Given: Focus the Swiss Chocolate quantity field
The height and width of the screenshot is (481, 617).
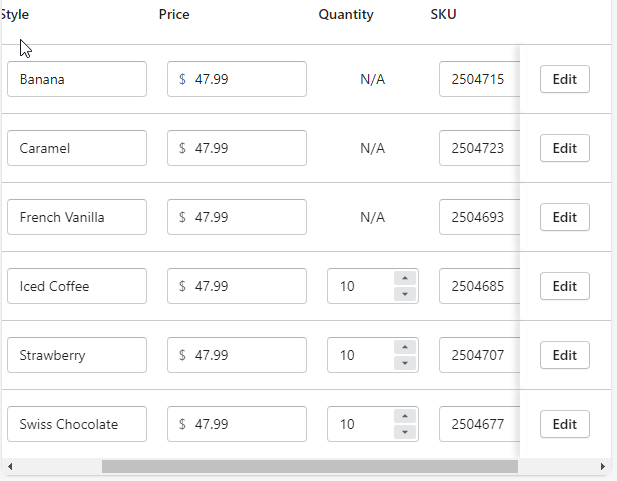Looking at the screenshot, I should [360, 424].
